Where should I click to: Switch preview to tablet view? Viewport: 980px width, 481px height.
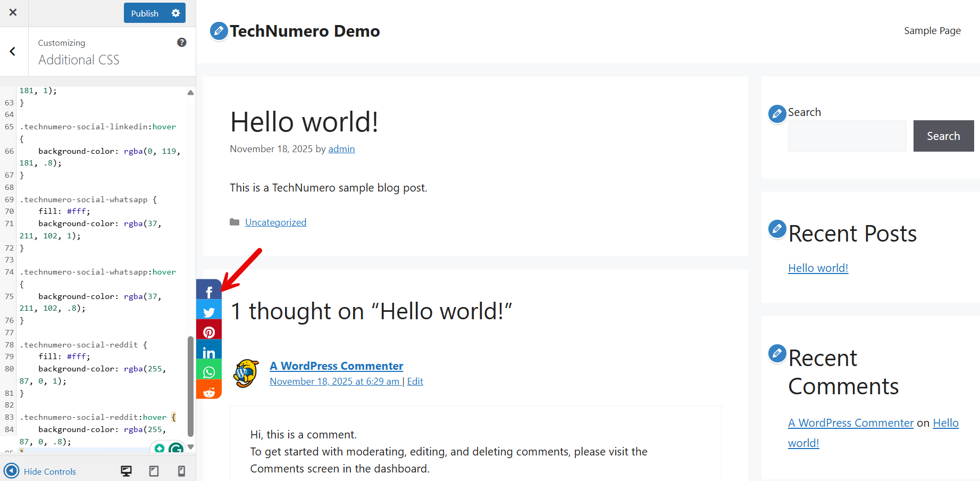point(154,471)
